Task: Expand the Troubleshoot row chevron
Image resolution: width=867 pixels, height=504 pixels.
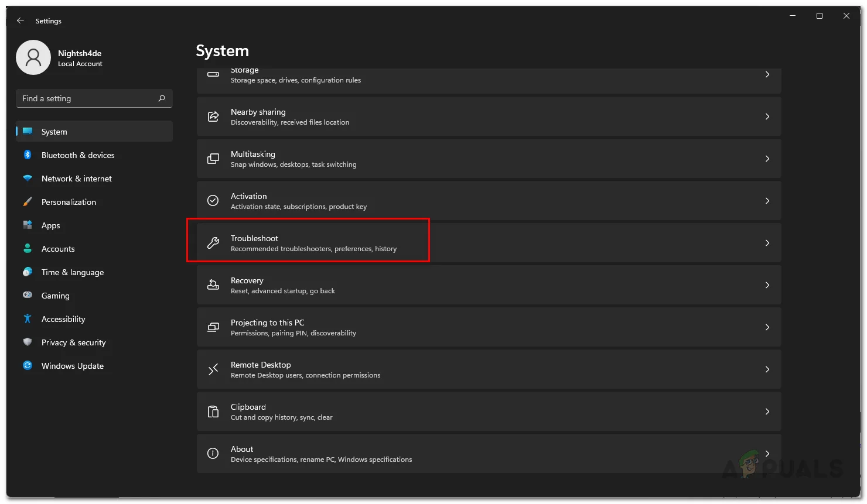Action: click(767, 243)
